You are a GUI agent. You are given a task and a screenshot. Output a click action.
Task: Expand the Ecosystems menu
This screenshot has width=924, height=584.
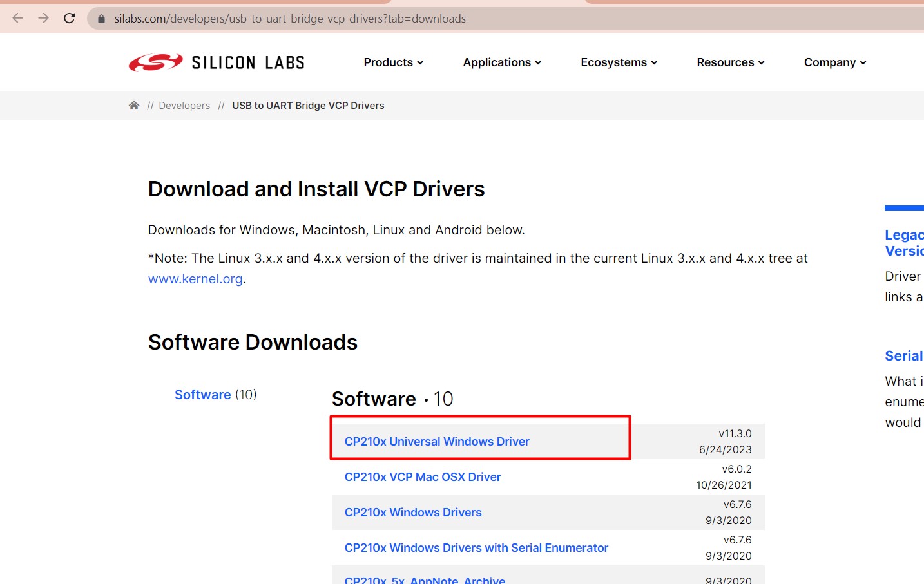[x=619, y=62]
